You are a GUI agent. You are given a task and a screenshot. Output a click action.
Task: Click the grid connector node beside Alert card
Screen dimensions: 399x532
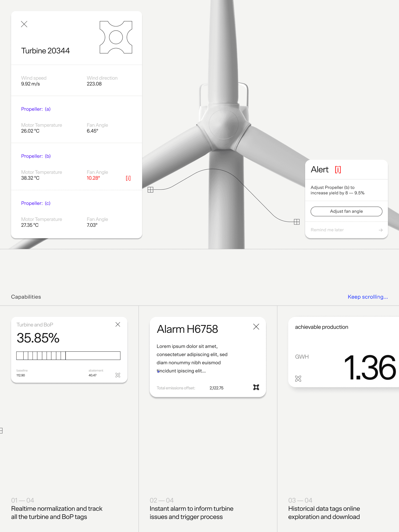click(x=297, y=222)
